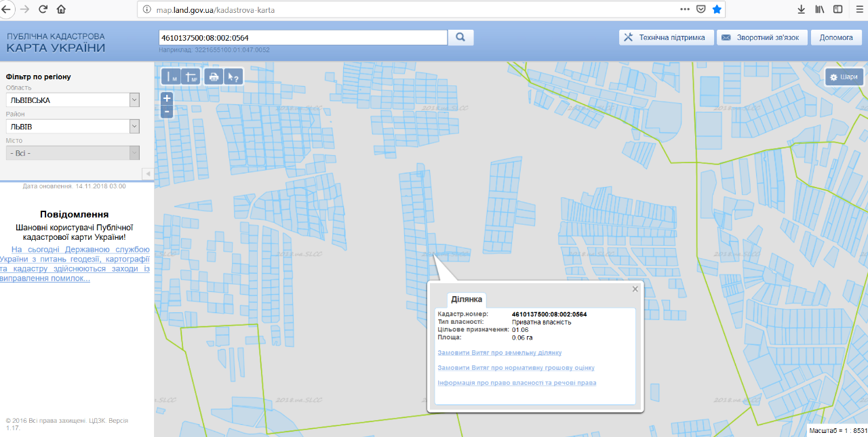Select the area measurement tool
Screen dimensions: 868x437
[191, 77]
